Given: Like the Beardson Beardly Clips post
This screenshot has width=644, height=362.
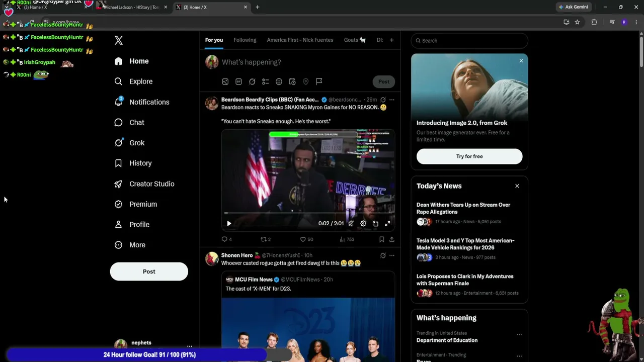Looking at the screenshot, I should pyautogui.click(x=306, y=239).
